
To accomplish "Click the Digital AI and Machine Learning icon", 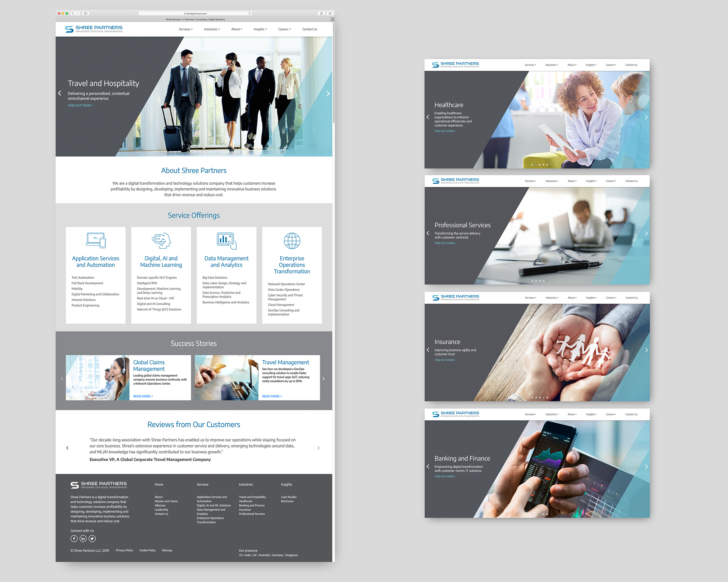I will point(161,239).
